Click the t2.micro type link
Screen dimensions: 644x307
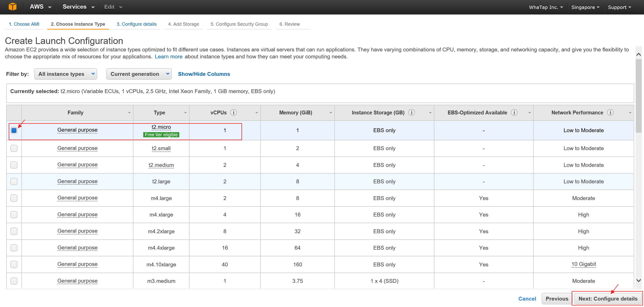pyautogui.click(x=161, y=127)
